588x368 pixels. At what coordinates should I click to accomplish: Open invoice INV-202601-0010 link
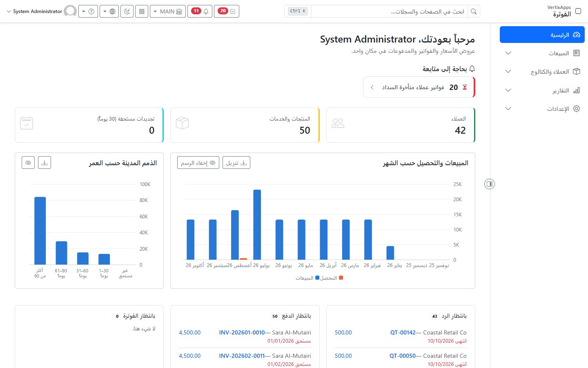(x=242, y=332)
